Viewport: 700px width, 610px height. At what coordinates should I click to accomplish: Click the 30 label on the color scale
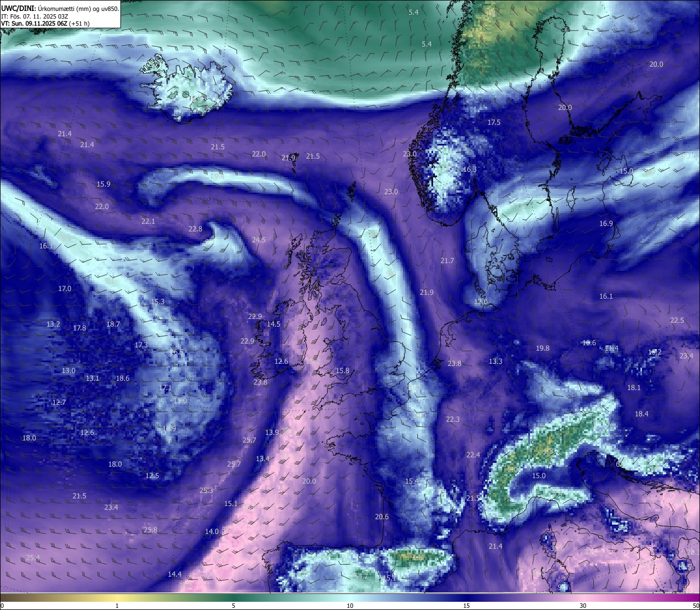583,606
